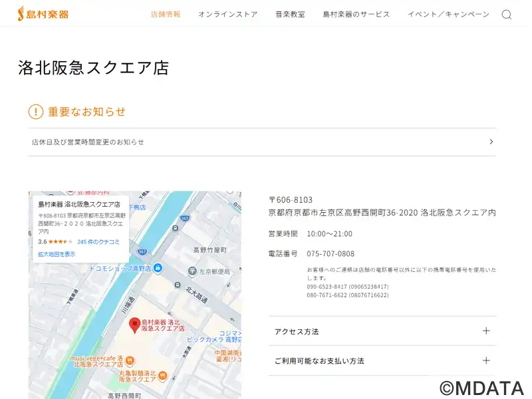Click ドコモショップ高野店 map marker
This screenshot has width=532, height=399.
pyautogui.click(x=158, y=268)
